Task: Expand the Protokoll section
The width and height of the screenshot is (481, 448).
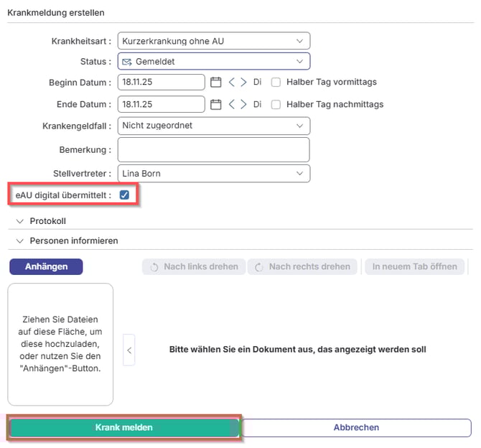Action: [47, 222]
